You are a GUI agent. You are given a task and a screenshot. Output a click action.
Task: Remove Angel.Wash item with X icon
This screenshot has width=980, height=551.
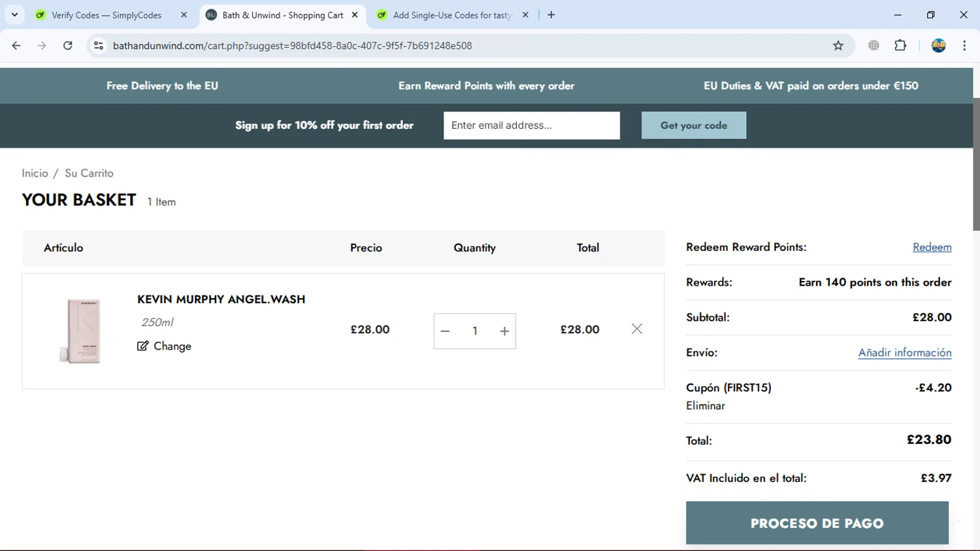coord(637,329)
